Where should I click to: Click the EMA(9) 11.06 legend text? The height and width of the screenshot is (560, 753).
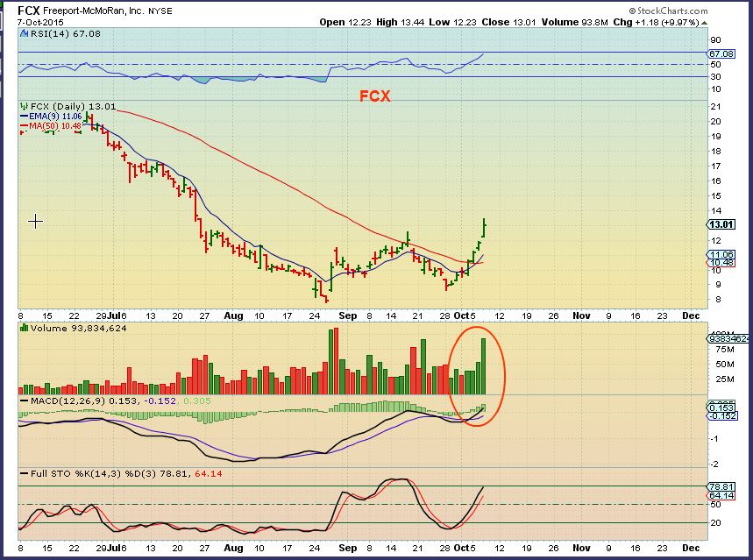point(55,117)
